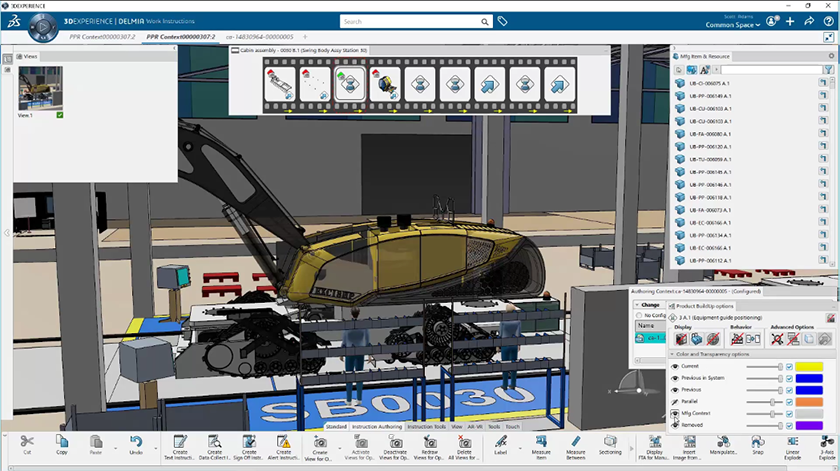Select the Measure Between tool
Viewport: 840px width, 471px height.
point(575,447)
